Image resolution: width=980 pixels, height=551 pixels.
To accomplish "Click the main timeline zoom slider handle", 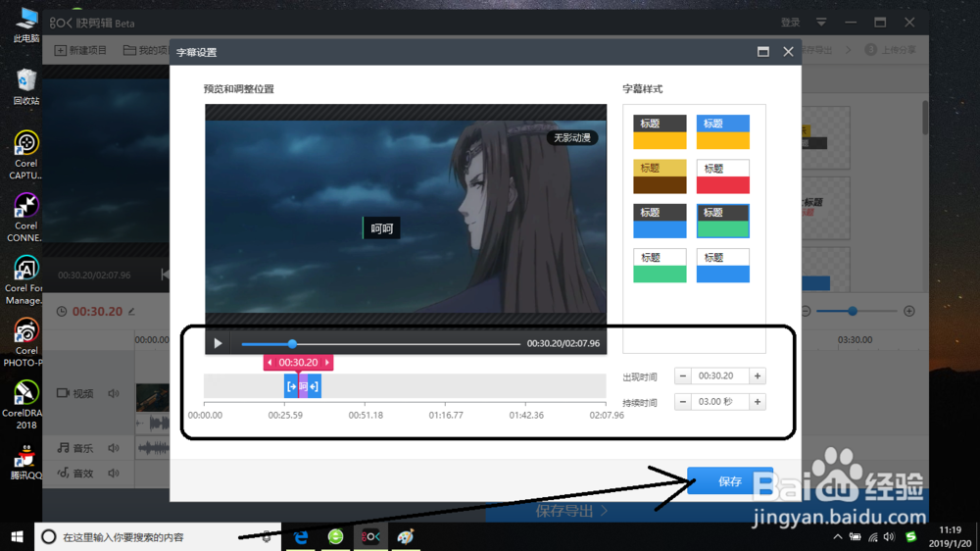I will (853, 311).
